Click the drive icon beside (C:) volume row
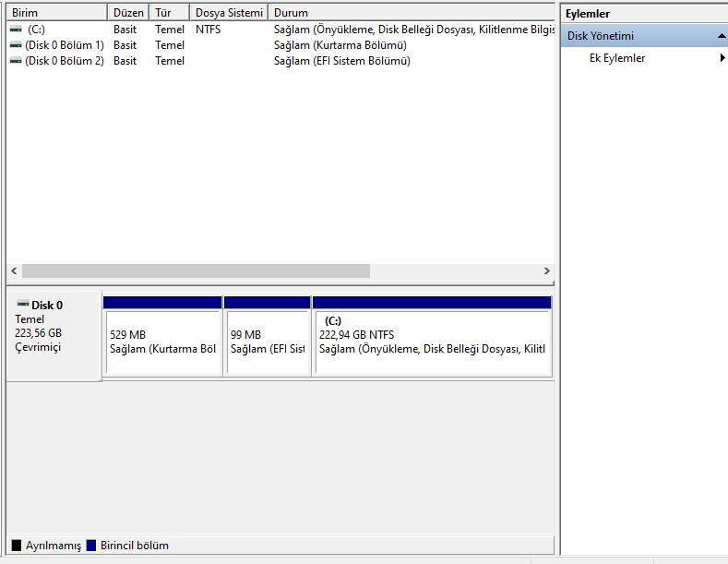The image size is (728, 564). click(x=16, y=30)
